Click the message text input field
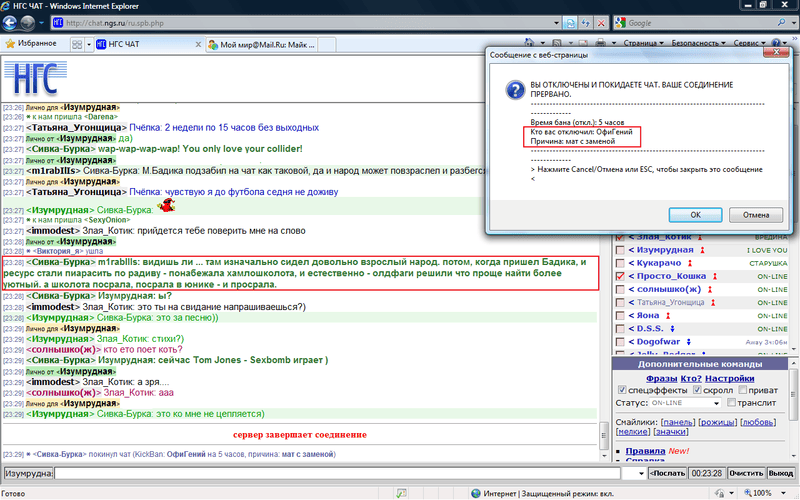 coord(330,473)
